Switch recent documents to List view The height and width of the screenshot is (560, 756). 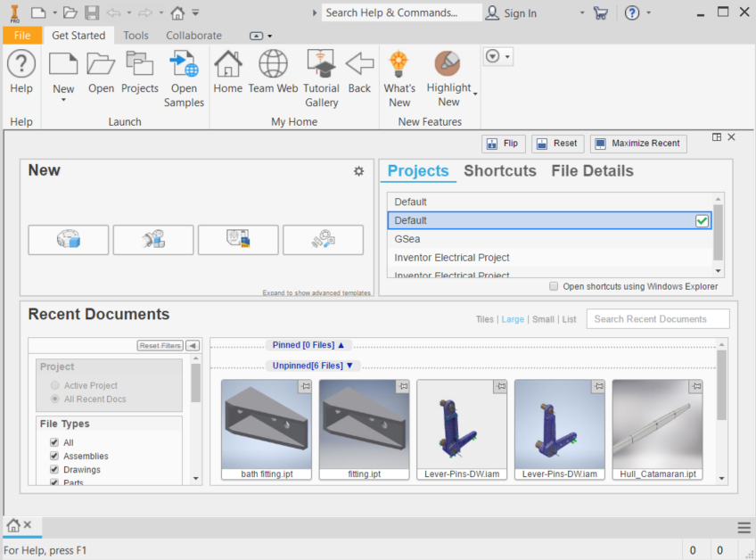[569, 319]
